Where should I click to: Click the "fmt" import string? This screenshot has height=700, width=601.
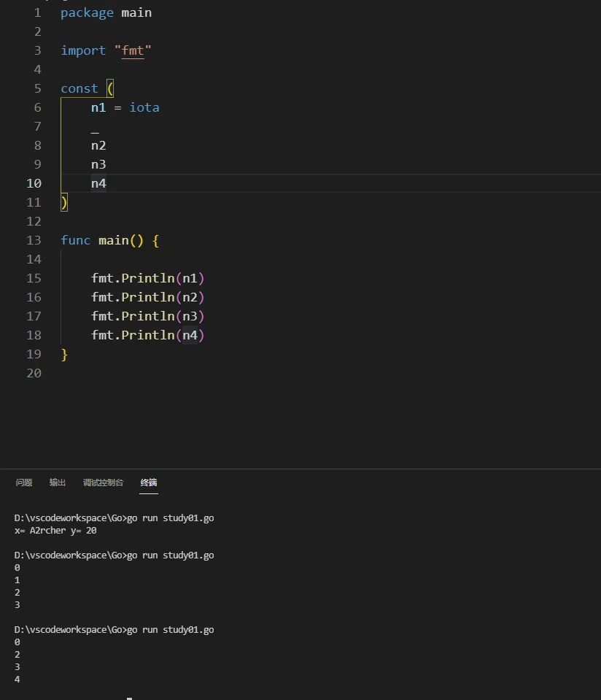[x=133, y=50]
